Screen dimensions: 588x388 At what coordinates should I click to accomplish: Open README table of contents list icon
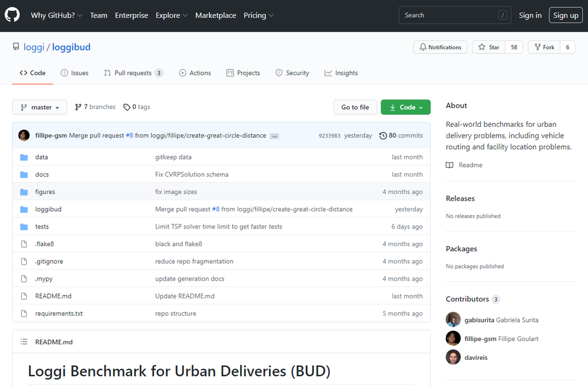(x=24, y=342)
